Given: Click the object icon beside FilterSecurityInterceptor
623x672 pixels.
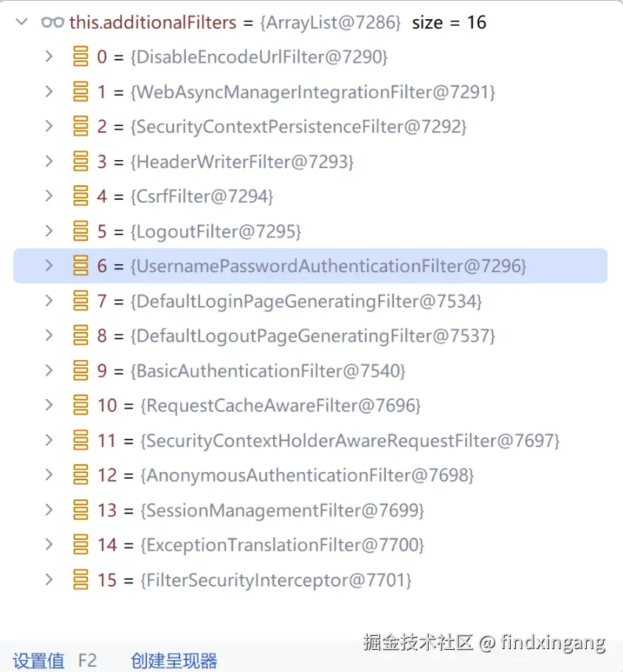Looking at the screenshot, I should coord(80,581).
